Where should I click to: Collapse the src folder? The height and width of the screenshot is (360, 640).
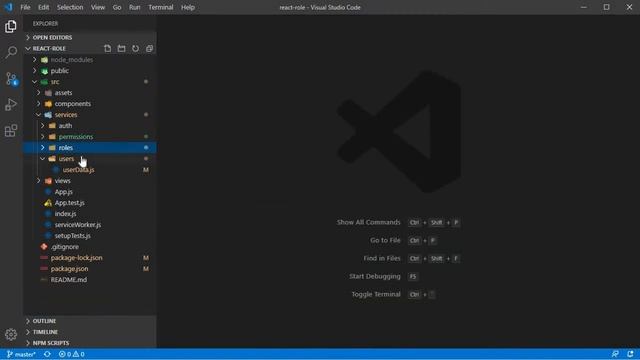(90, 82)
